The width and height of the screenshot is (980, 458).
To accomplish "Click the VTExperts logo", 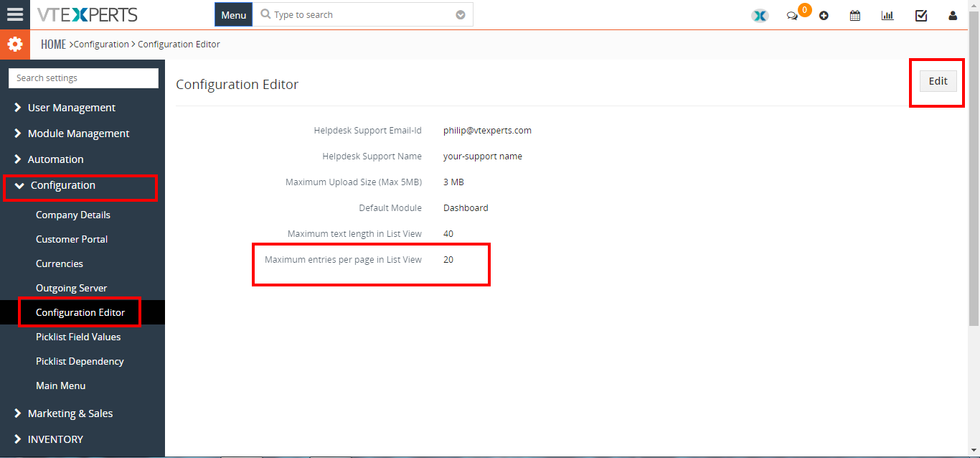I will point(86,14).
